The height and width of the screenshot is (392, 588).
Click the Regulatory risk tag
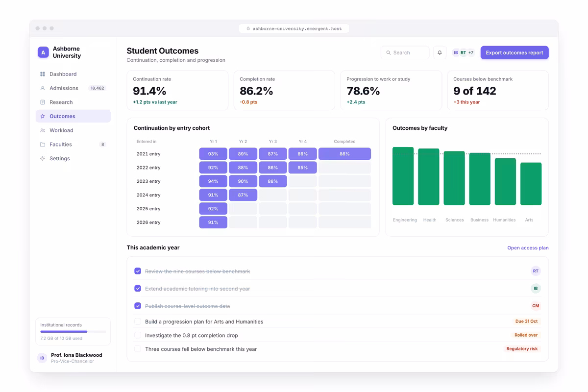pyautogui.click(x=522, y=349)
